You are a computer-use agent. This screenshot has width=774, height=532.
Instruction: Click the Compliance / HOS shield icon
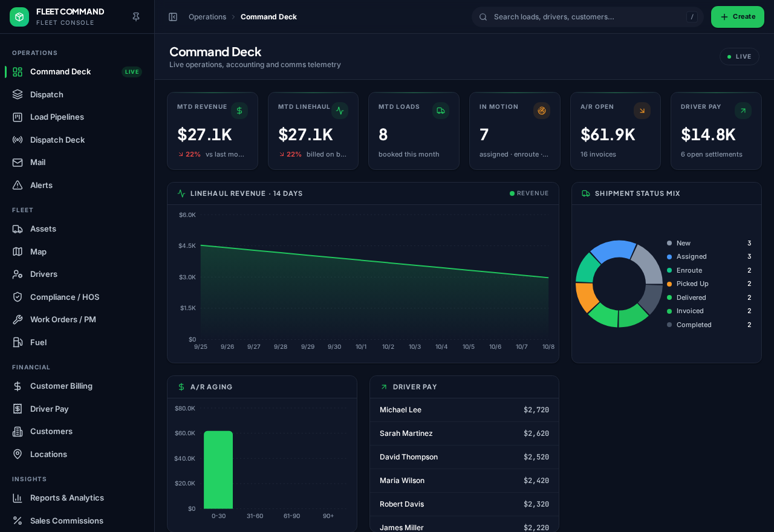18,297
